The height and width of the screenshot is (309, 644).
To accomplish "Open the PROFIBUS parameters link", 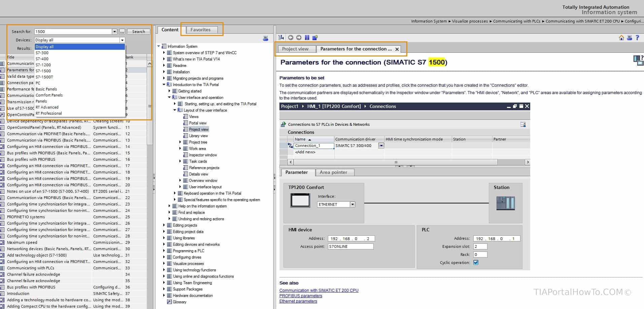I will (x=300, y=296).
